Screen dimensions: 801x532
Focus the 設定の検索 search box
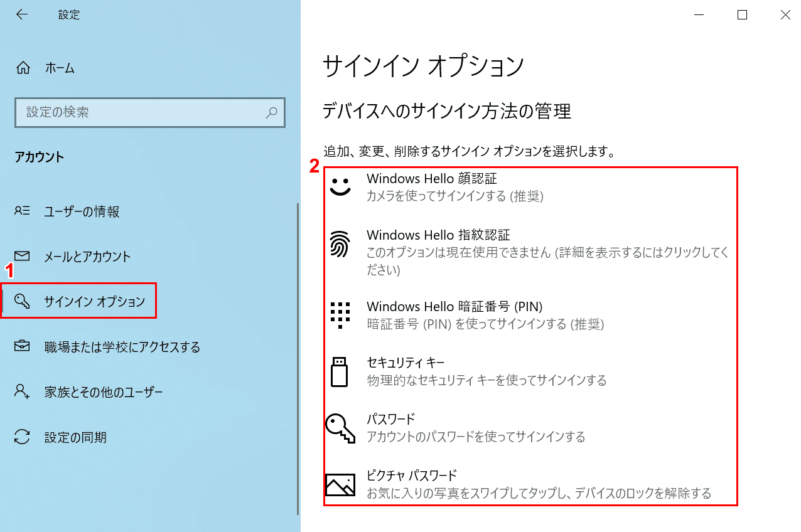click(x=149, y=112)
